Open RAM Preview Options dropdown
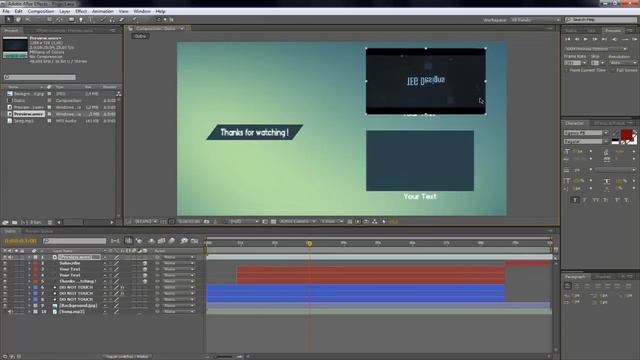The width and height of the screenshot is (640, 360). (596, 49)
